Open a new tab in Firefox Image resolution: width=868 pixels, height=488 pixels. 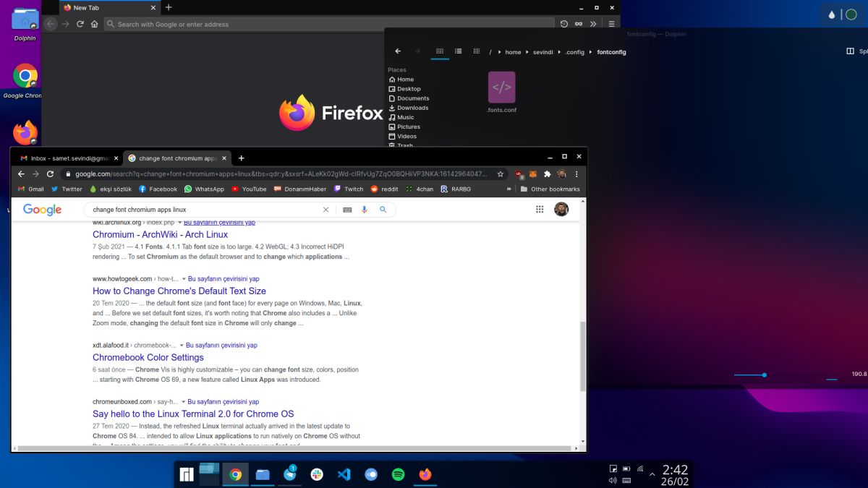coord(169,7)
